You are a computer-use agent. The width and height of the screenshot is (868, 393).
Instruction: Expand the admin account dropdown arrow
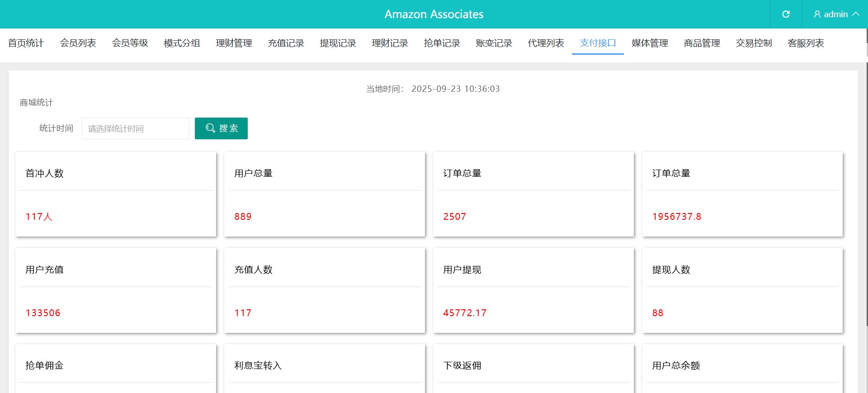pyautogui.click(x=856, y=14)
